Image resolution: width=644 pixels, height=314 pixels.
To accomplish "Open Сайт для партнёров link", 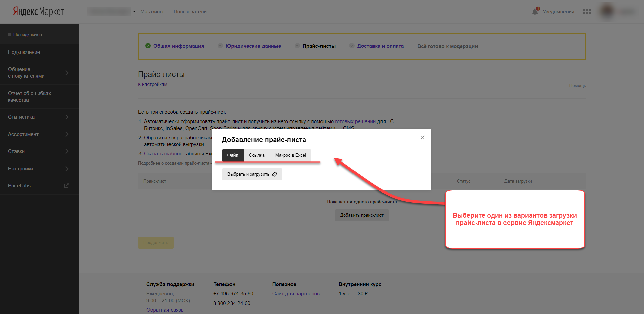I will pyautogui.click(x=296, y=294).
